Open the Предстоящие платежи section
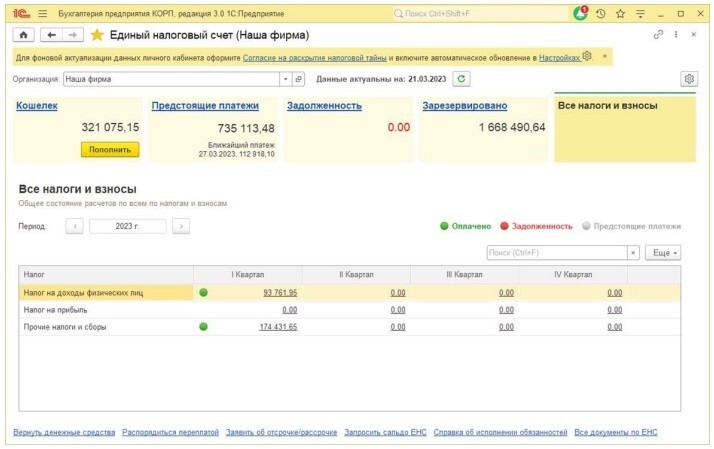Screen dimensions: 714x449 pos(205,105)
